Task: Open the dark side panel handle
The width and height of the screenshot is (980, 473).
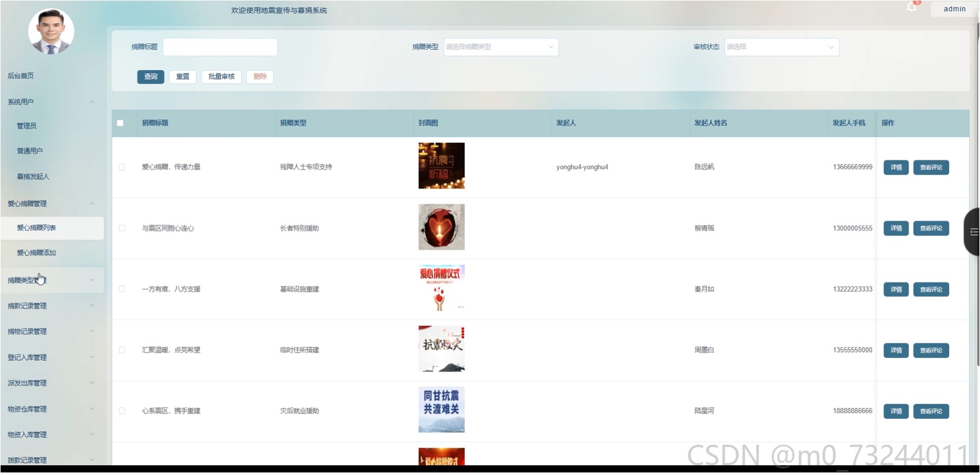Action: click(x=972, y=232)
